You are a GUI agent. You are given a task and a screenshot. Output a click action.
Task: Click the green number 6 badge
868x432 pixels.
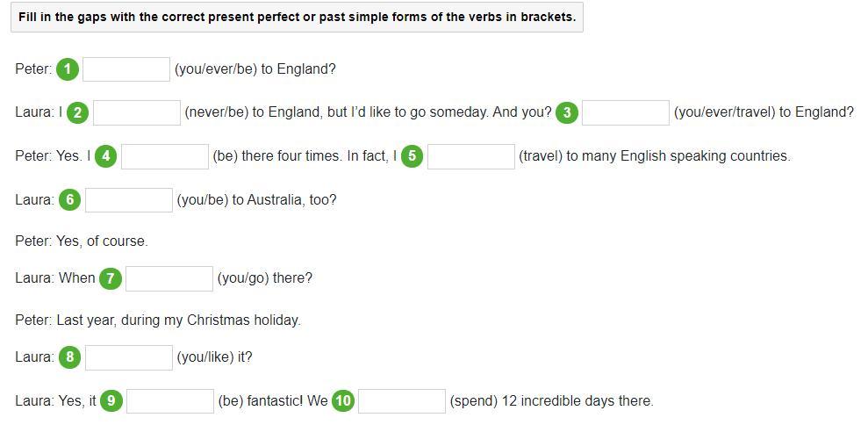click(x=70, y=200)
